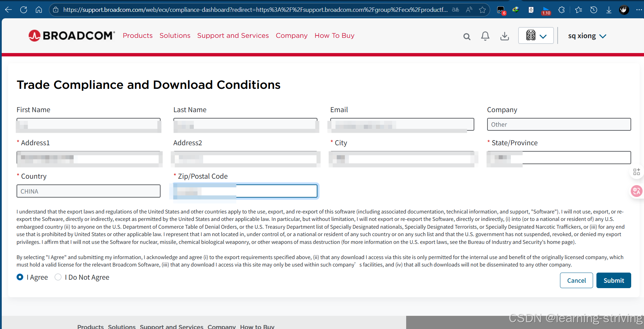Screen dimensions: 644x329
Task: Add page to favorites star icon
Action: [482, 10]
